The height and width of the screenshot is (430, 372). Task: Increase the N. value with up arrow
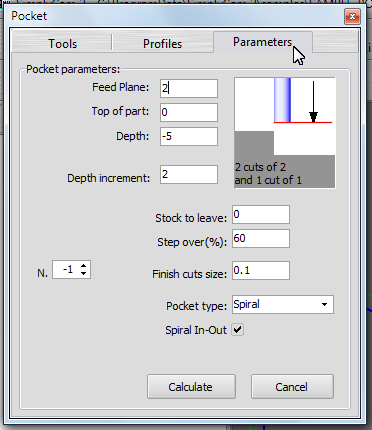click(x=83, y=266)
